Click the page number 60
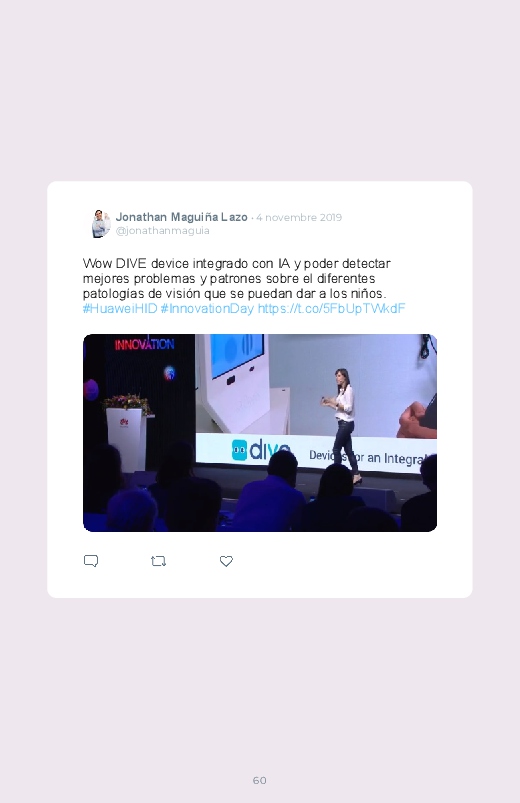This screenshot has height=803, width=520. click(260, 780)
